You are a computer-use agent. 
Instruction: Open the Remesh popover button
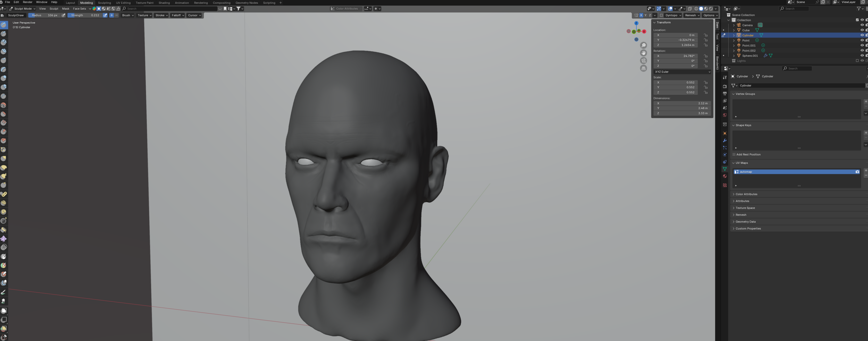click(692, 15)
